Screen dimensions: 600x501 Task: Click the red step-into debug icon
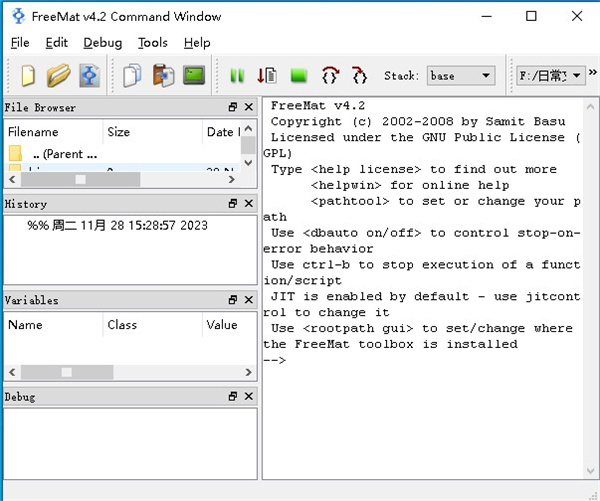(x=359, y=75)
